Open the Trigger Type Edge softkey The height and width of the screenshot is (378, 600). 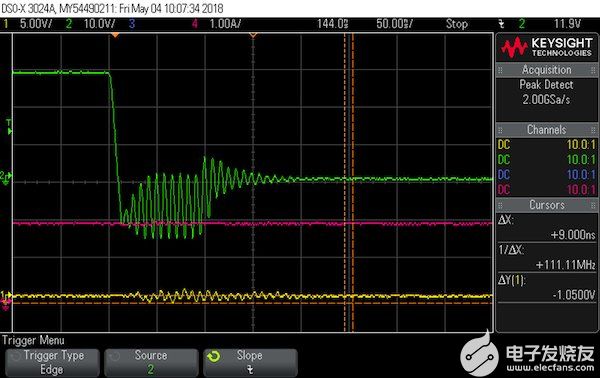pyautogui.click(x=53, y=362)
